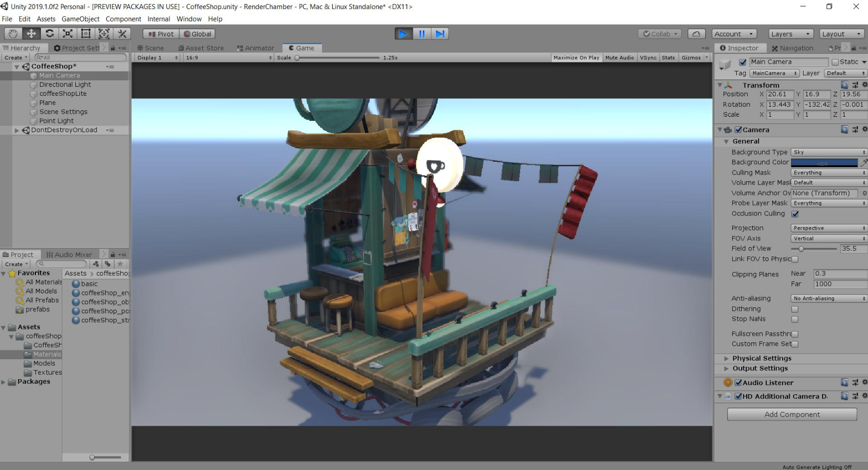868x470 pixels.
Task: Select the Rect Transform tool
Action: coord(86,33)
